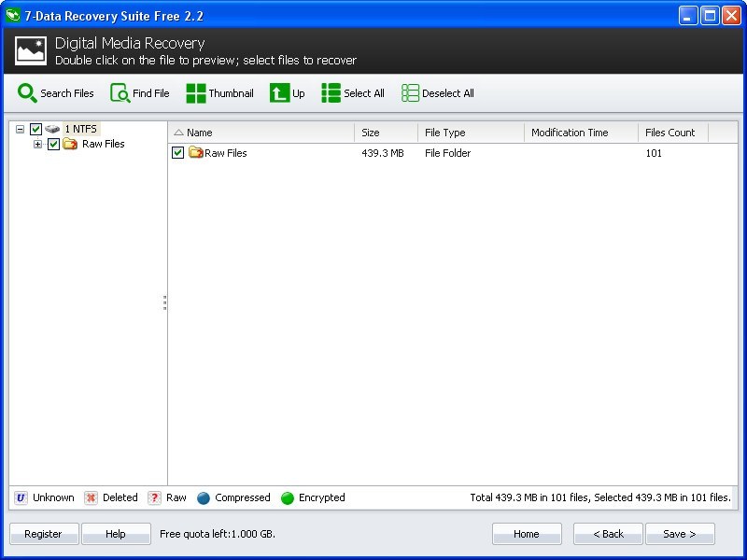Click the Compressed legend icon in status bar
The width and height of the screenshot is (747, 560).
click(204, 497)
